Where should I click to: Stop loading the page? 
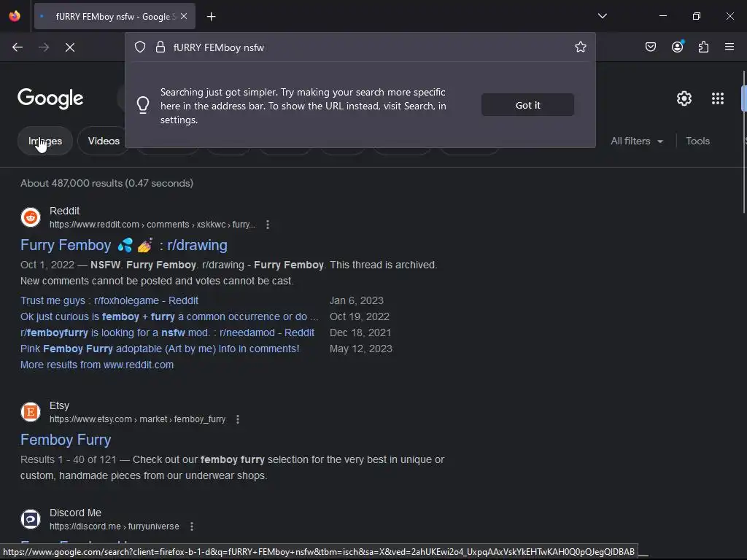click(x=70, y=47)
